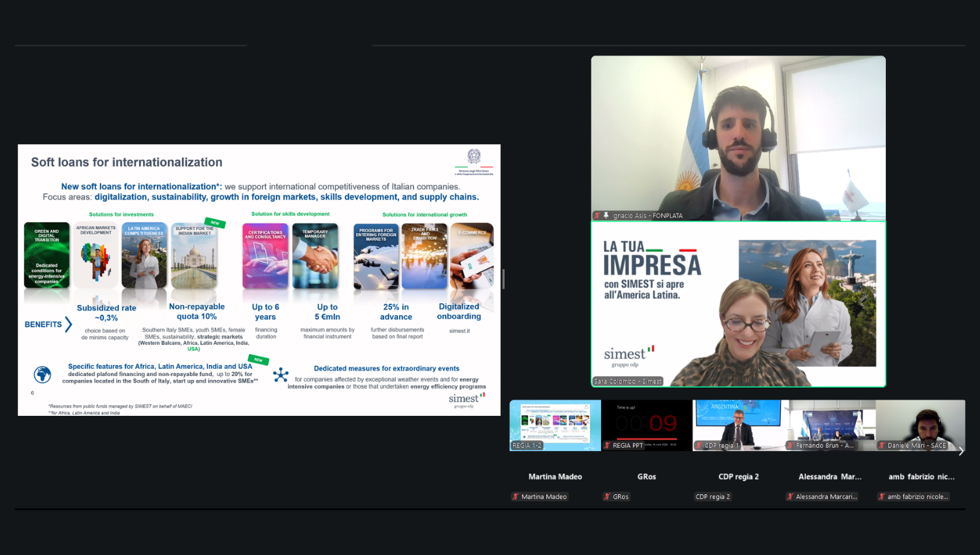Click 'Solutions for international growth' heading

point(425,214)
